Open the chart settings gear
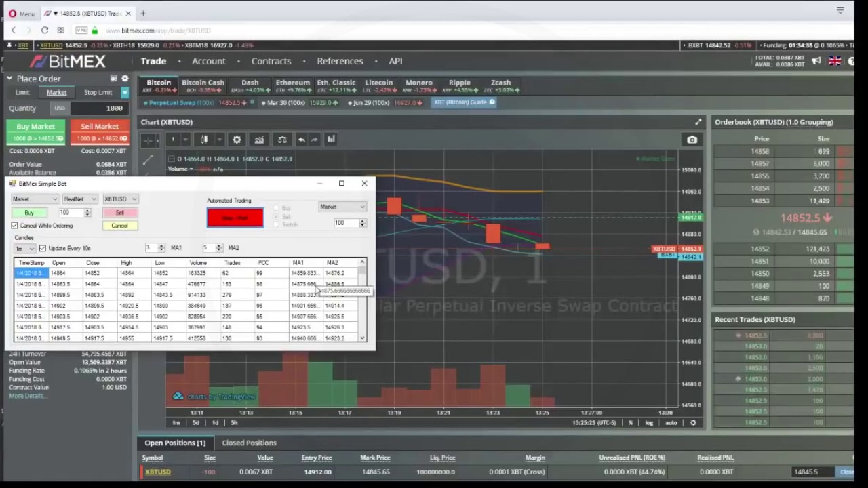Image resolution: width=868 pixels, height=488 pixels. point(237,140)
